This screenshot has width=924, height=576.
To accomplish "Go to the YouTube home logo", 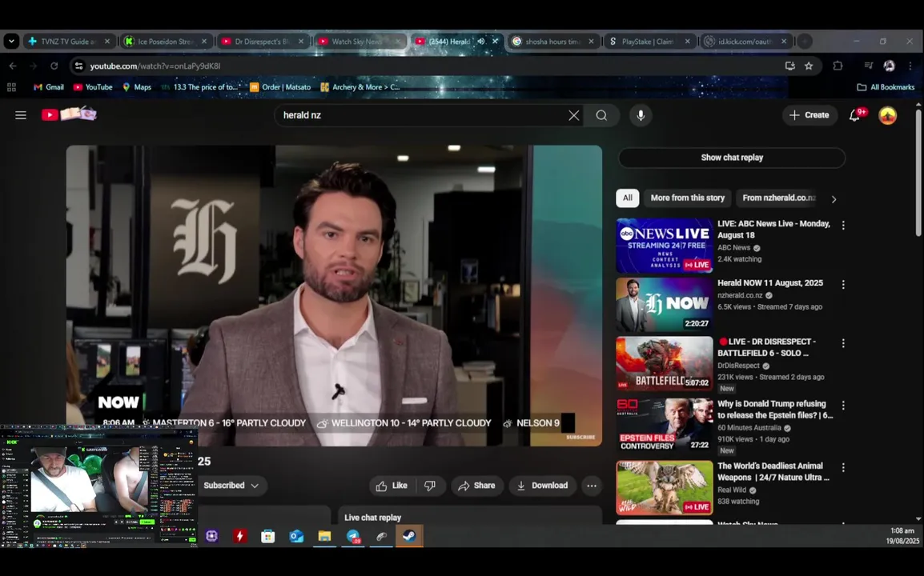I will (x=68, y=114).
